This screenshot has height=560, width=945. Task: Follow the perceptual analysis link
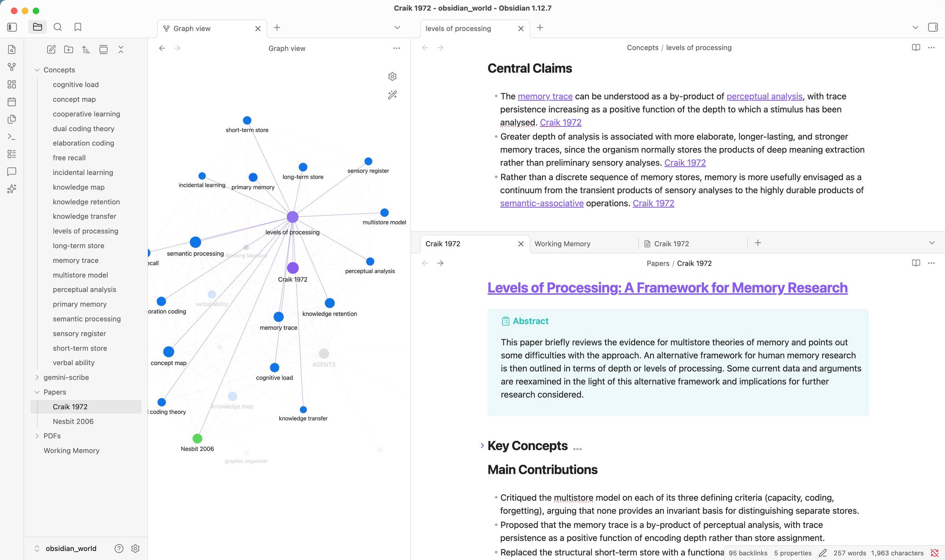(764, 96)
